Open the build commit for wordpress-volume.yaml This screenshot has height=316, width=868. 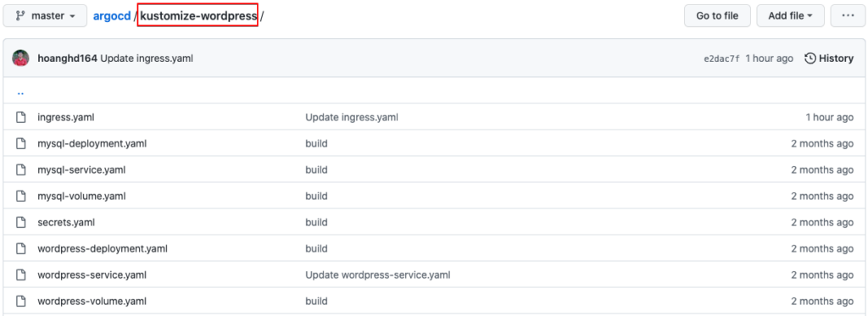tap(316, 301)
